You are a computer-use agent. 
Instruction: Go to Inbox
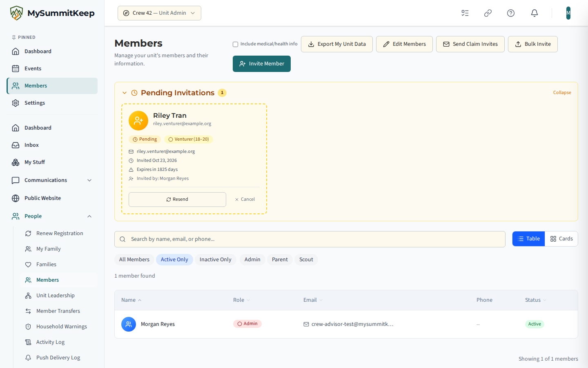click(x=52, y=145)
